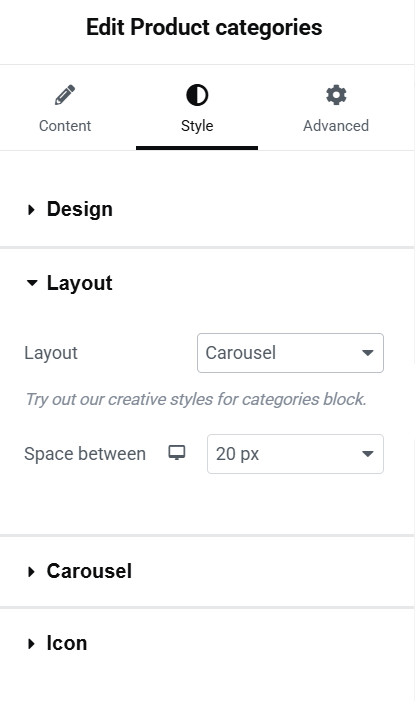Switch to the Content tab label
Viewport: 415px width, 701px height.
click(x=65, y=126)
